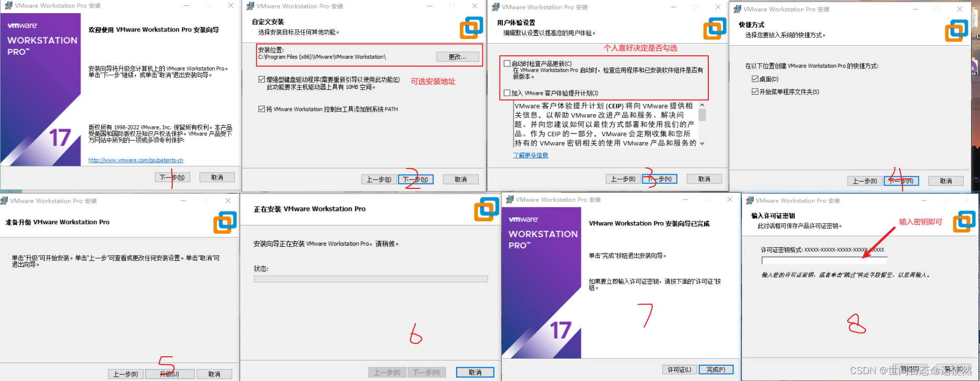This screenshot has width=980, height=381.
Task: Click 上一步(B) in the 准备升级 window
Action: coord(126,374)
